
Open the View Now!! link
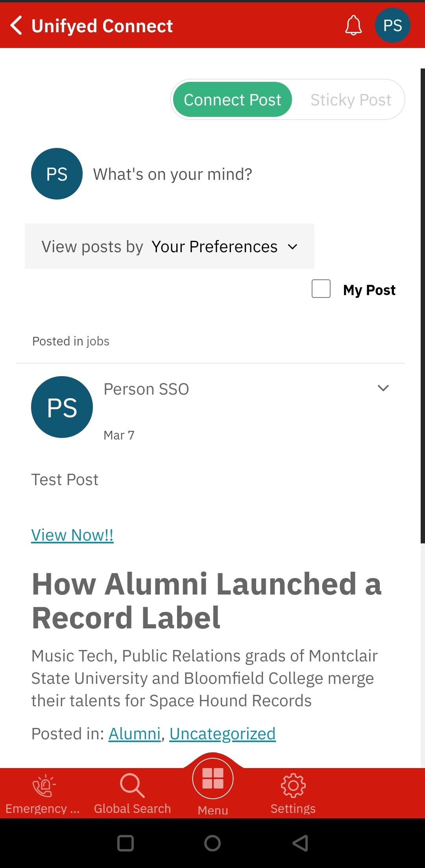click(72, 535)
